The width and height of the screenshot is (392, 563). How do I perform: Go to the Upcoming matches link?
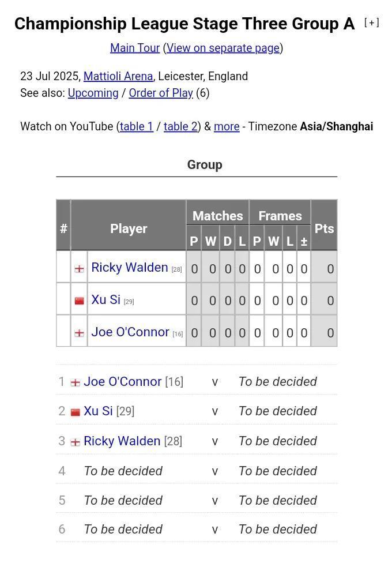(93, 93)
